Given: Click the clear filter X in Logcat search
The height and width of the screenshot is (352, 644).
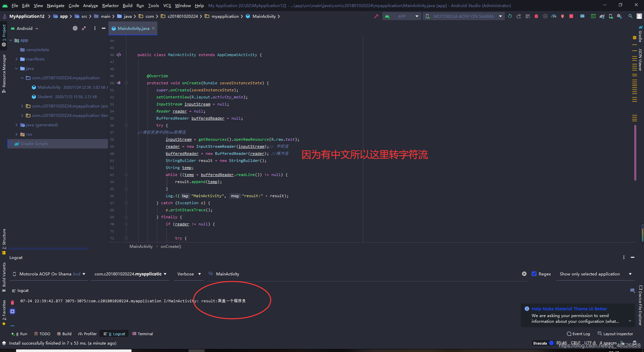Looking at the screenshot, I should point(524,274).
